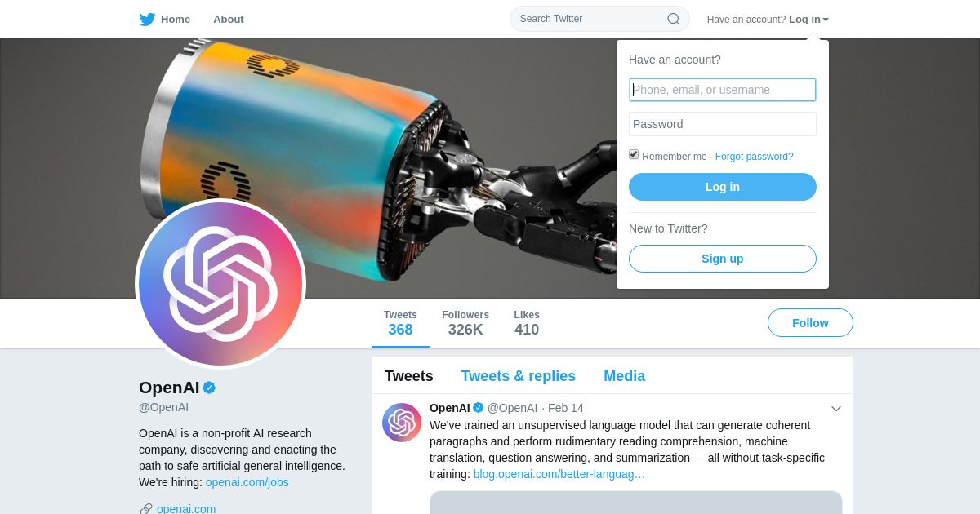Select the Followers 326K stat
This screenshot has width=980, height=514.
pyautogui.click(x=465, y=323)
